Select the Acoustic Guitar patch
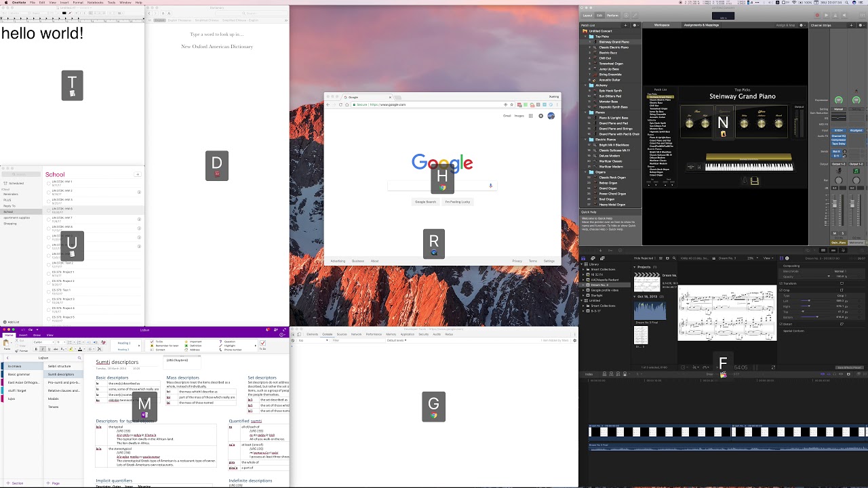Viewport: 868px width, 488px height. tap(609, 80)
